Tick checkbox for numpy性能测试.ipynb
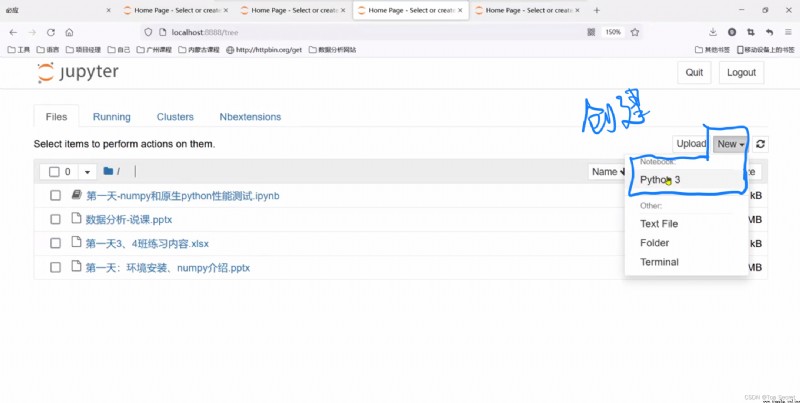The height and width of the screenshot is (403, 800). coord(55,195)
